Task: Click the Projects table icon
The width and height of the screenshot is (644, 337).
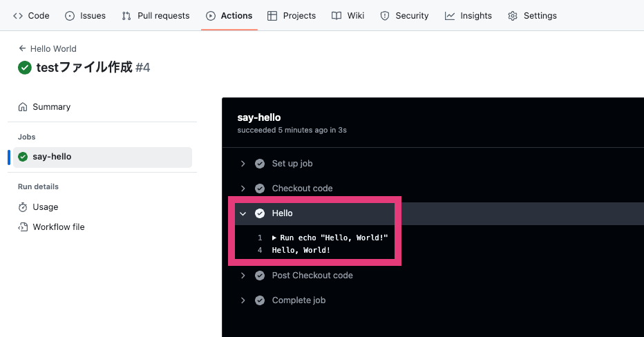Action: pos(272,16)
